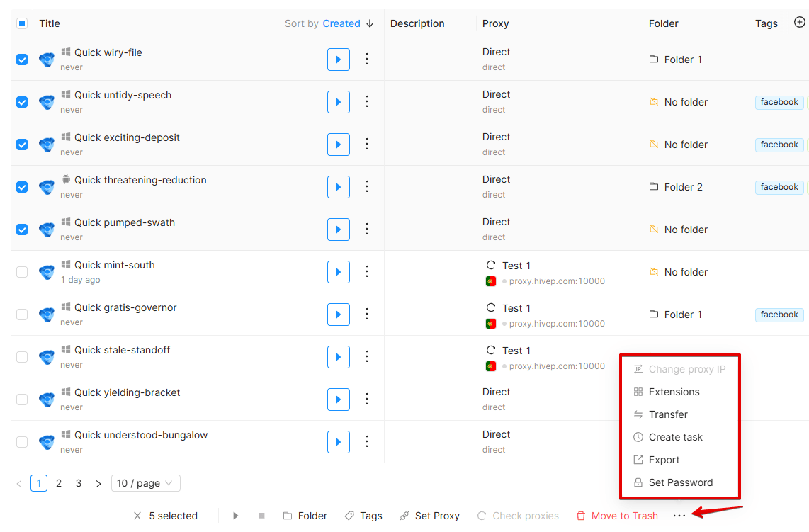809x532 pixels.
Task: Click facebook tag on Quick gratis-governor row
Action: pos(779,315)
